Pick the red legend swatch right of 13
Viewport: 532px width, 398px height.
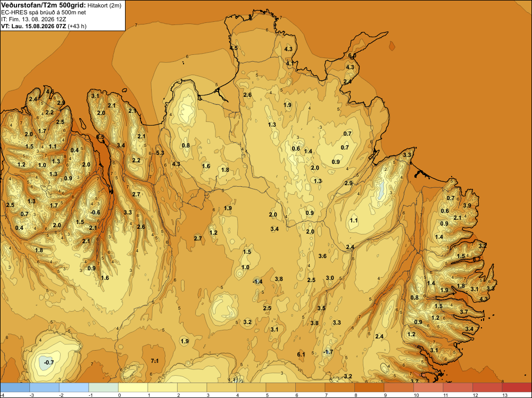(517, 387)
